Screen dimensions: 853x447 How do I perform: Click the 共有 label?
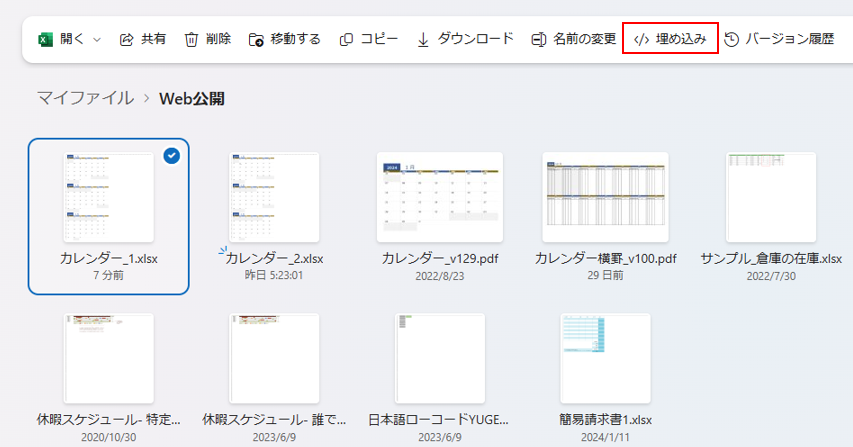(x=153, y=39)
